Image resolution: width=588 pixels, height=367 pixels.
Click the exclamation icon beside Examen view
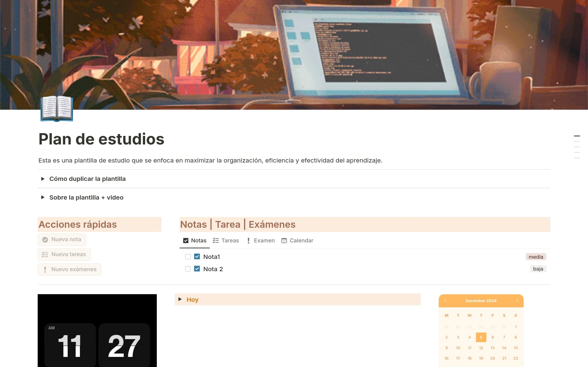coord(248,241)
